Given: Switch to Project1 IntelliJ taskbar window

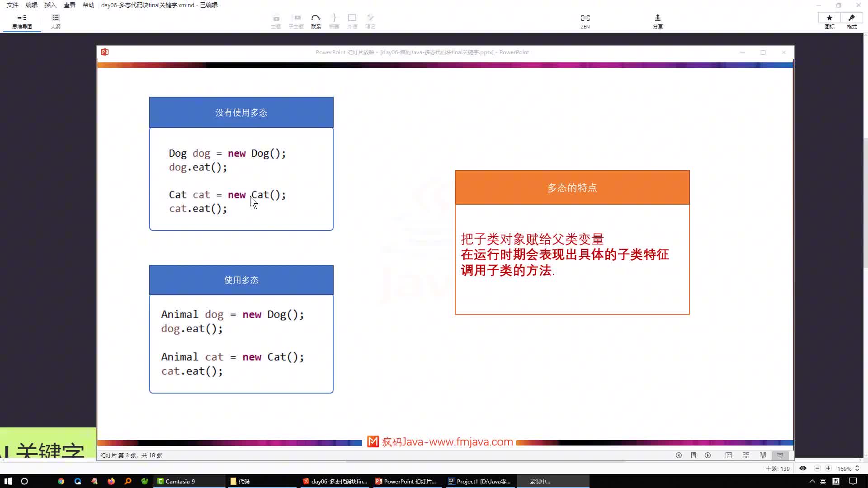Looking at the screenshot, I should [481, 481].
